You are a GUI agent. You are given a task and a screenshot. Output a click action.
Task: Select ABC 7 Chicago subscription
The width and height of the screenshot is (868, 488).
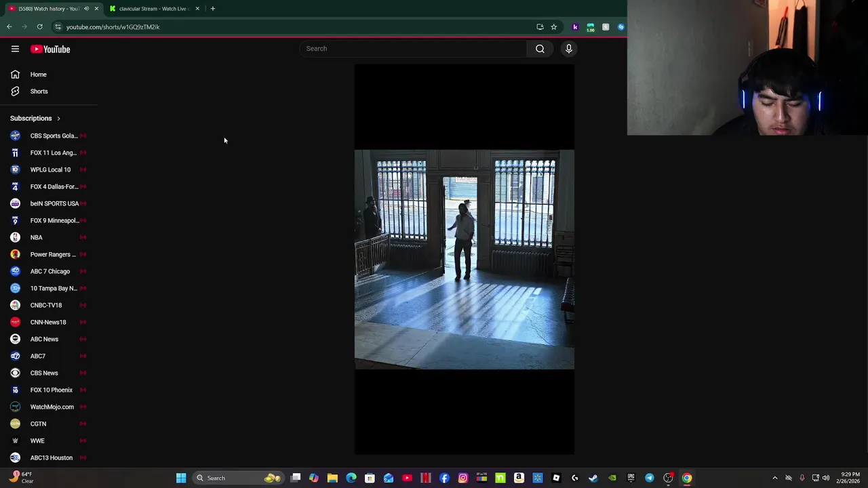(49, 271)
